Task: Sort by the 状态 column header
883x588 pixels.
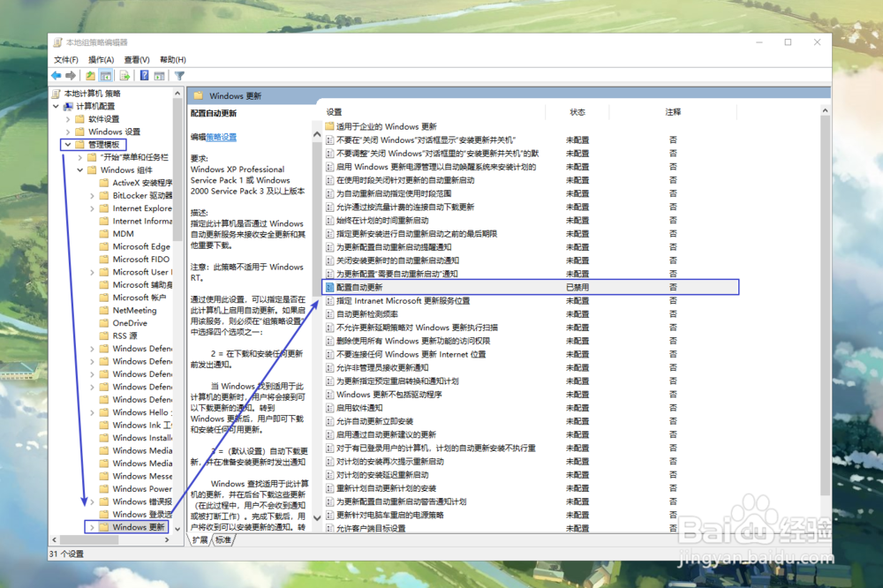Action: (577, 112)
